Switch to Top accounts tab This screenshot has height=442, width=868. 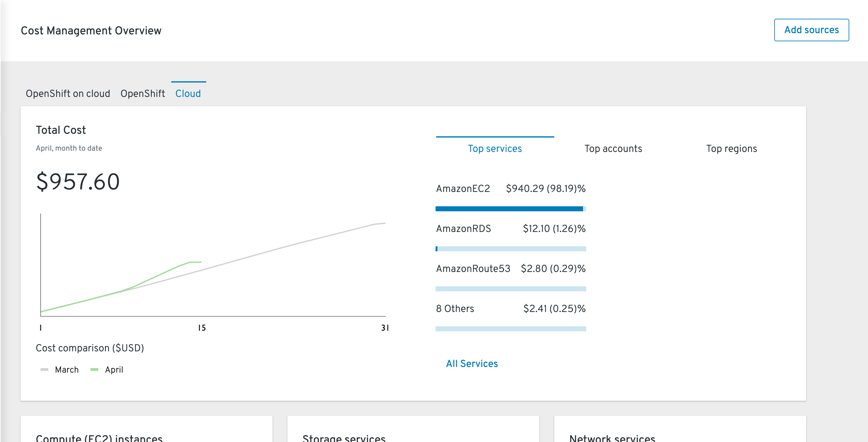[x=613, y=149]
